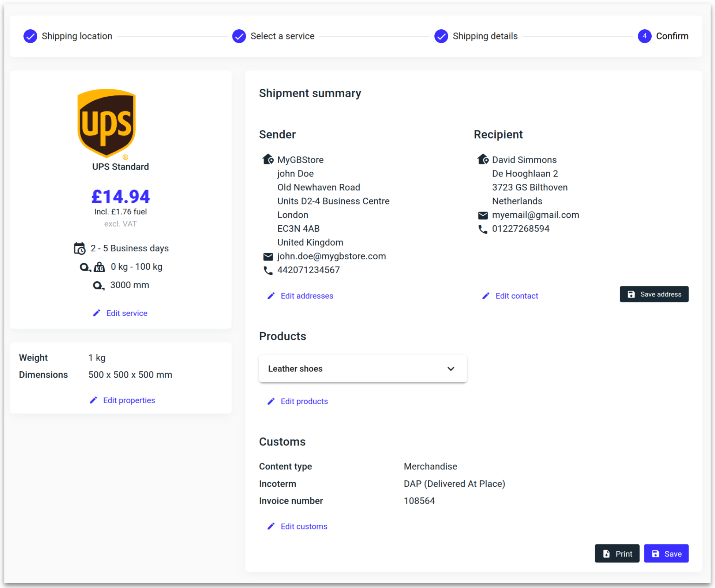Click the sender's address house icon
715x588 pixels.
tap(268, 160)
